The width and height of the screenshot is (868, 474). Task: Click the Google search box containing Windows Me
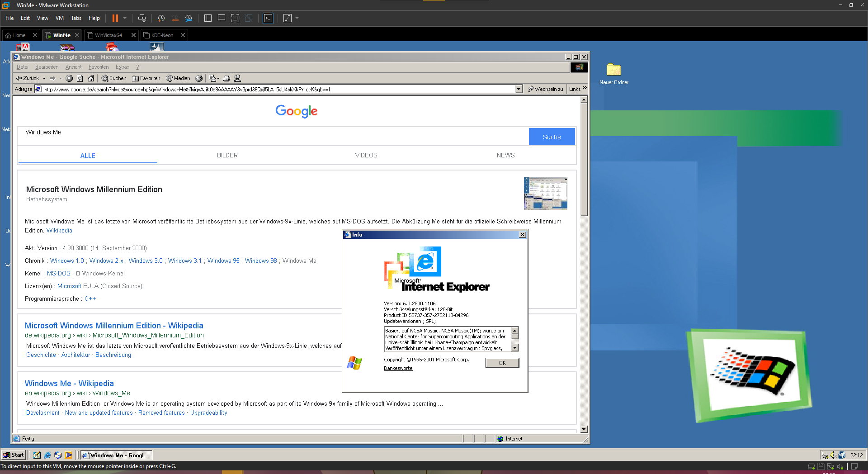tap(273, 136)
